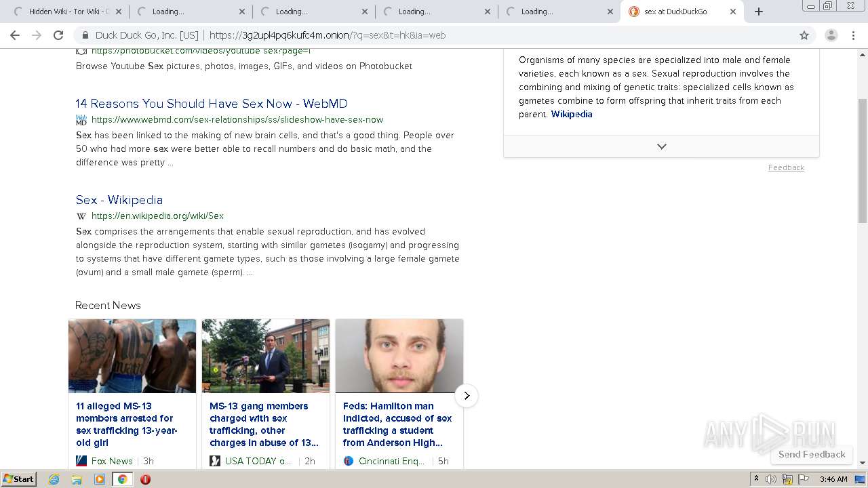Click the Cincinnati Enquirer source icon
The image size is (868, 488).
click(349, 461)
